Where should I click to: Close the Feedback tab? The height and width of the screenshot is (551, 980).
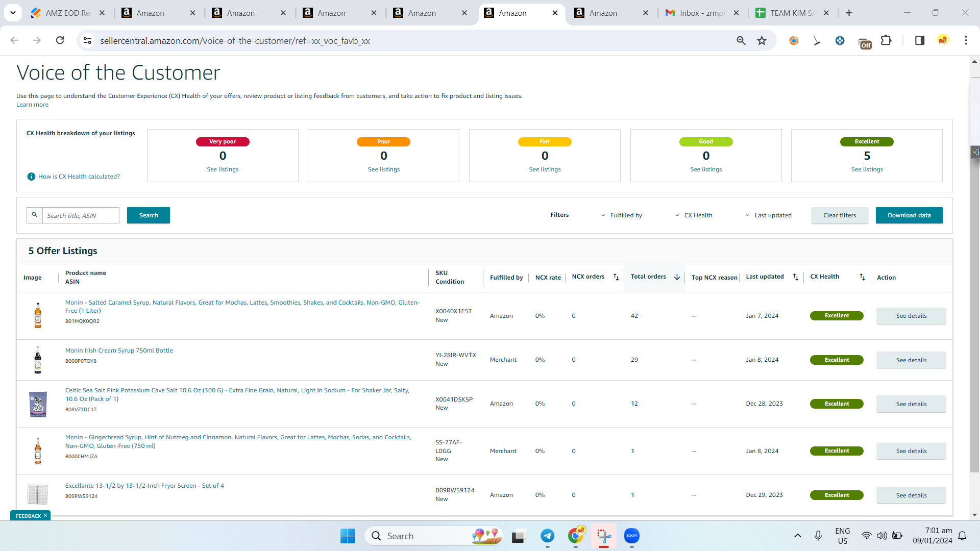45,516
